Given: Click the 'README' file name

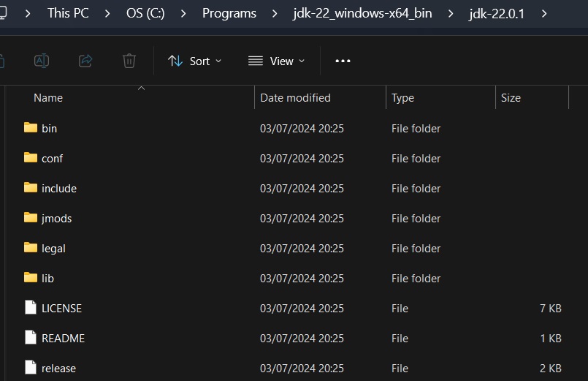Looking at the screenshot, I should click(x=63, y=339).
